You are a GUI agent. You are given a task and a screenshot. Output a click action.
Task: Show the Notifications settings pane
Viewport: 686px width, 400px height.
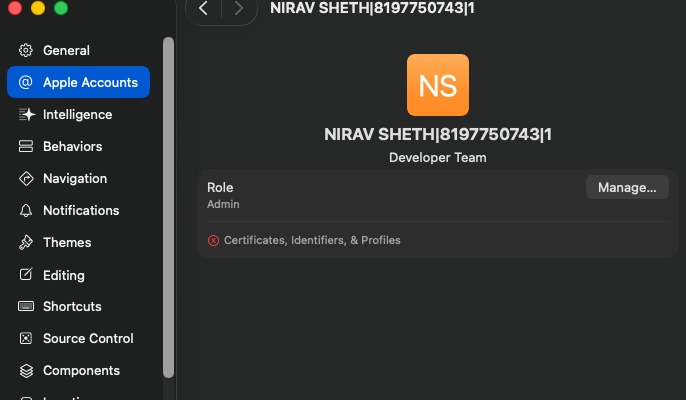point(79,211)
